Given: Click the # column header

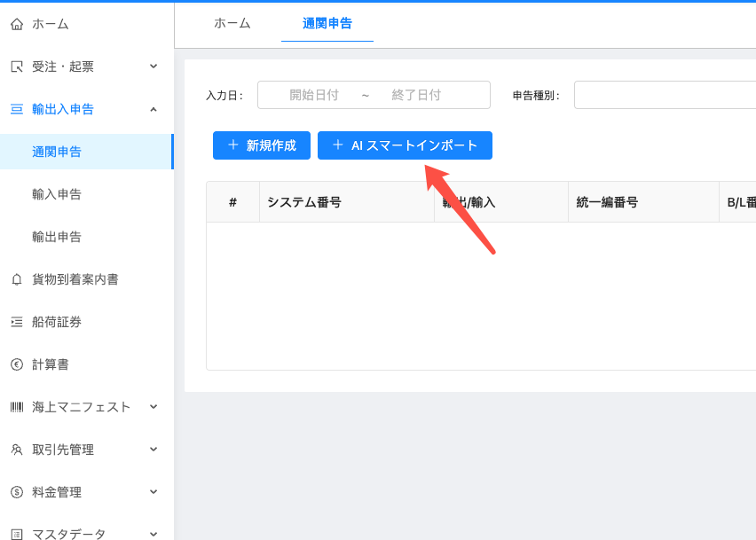Looking at the screenshot, I should [x=232, y=202].
